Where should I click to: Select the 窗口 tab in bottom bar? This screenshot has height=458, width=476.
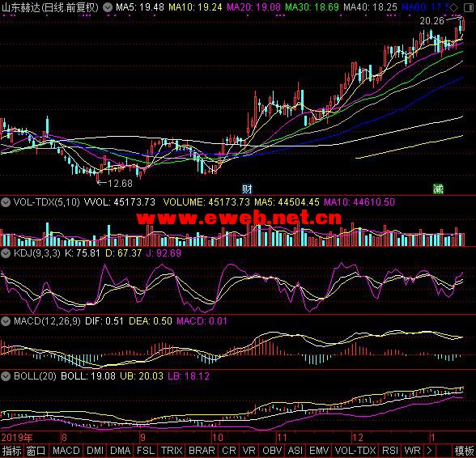[36, 451]
